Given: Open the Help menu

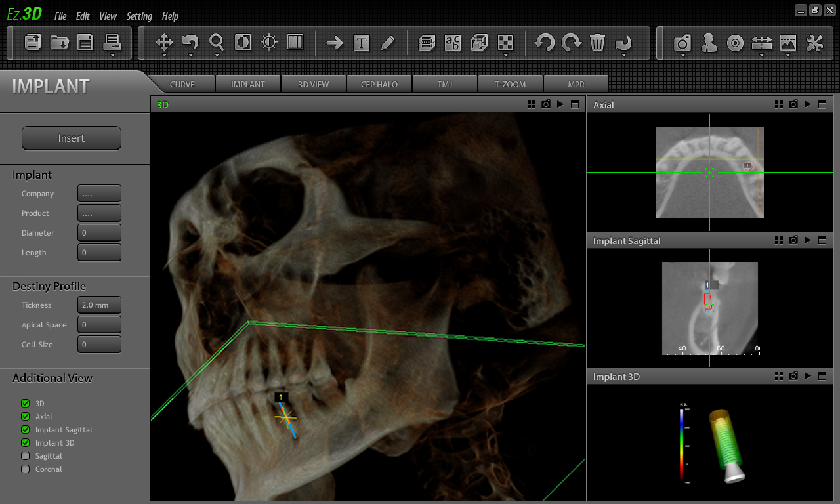Looking at the screenshot, I should click(170, 16).
